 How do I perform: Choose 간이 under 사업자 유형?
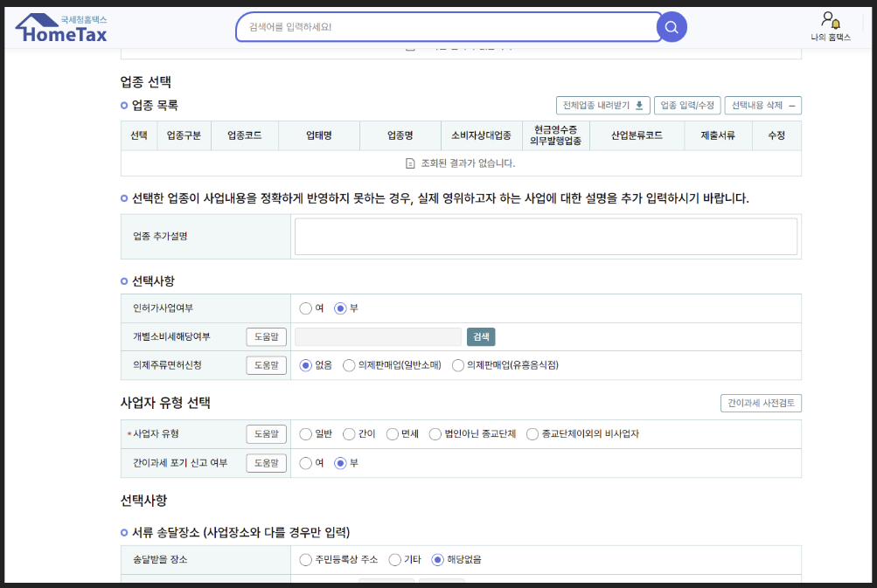tap(349, 433)
